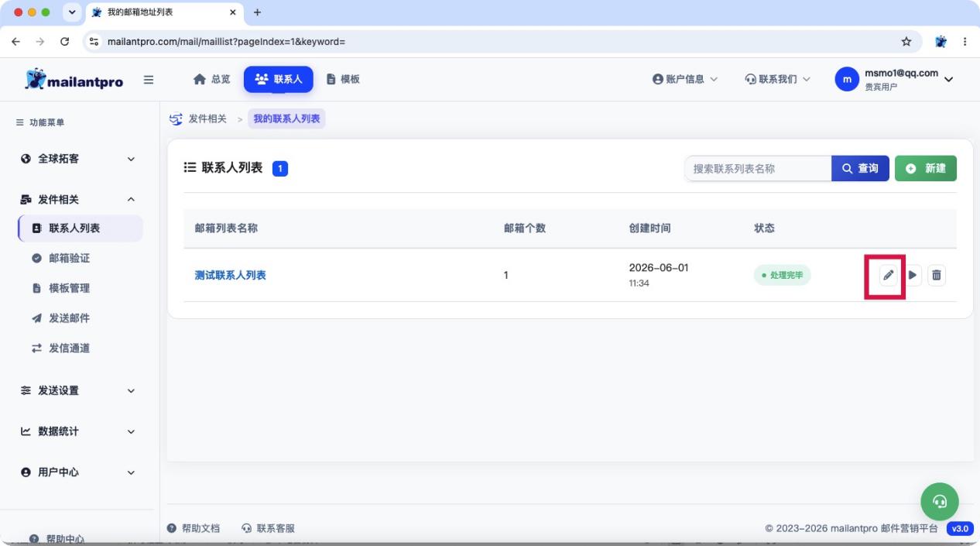Click the 发件相关 breadcrumb icon
The image size is (980, 546).
pyautogui.click(x=176, y=119)
